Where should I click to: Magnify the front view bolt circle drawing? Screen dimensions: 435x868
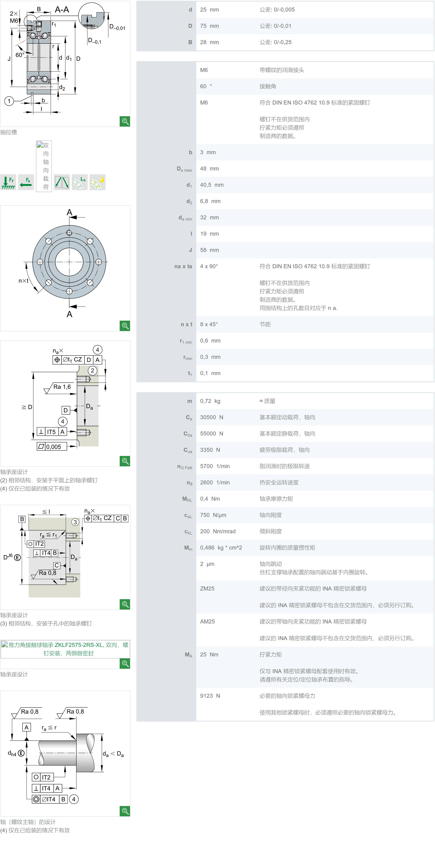[x=125, y=326]
